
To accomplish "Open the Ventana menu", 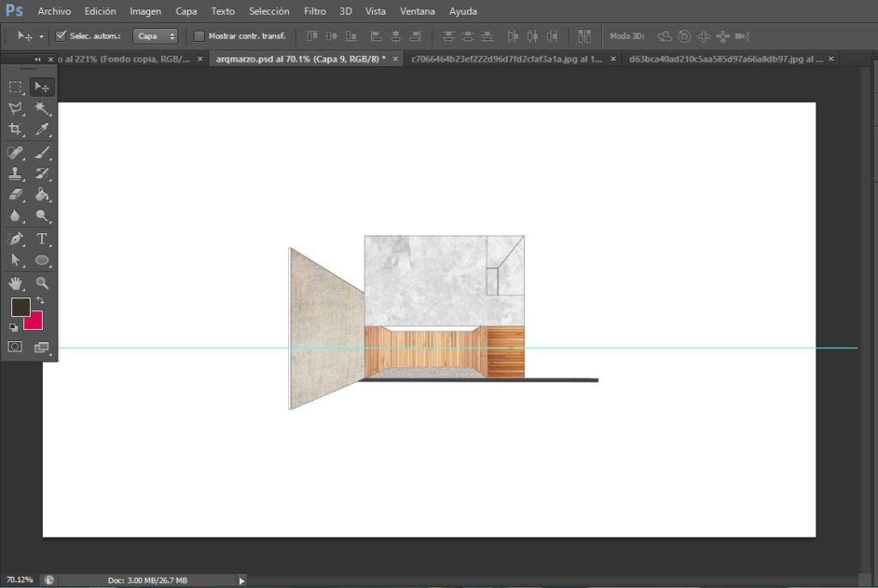I will tap(418, 11).
